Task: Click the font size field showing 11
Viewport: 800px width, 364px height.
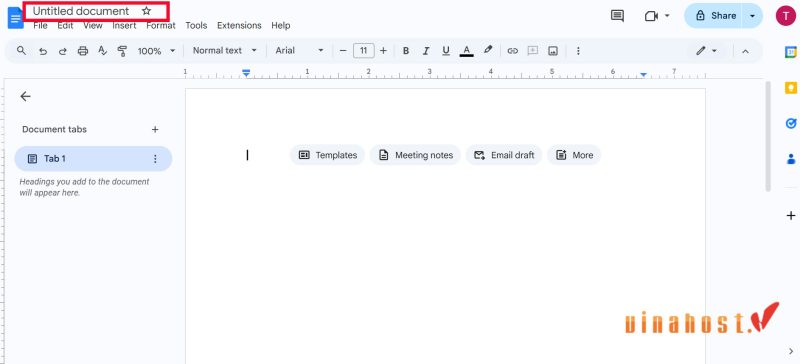Action: tap(363, 51)
